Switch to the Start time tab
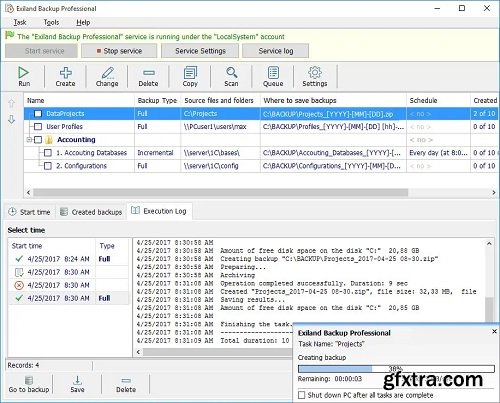The image size is (500, 403). pyautogui.click(x=29, y=212)
